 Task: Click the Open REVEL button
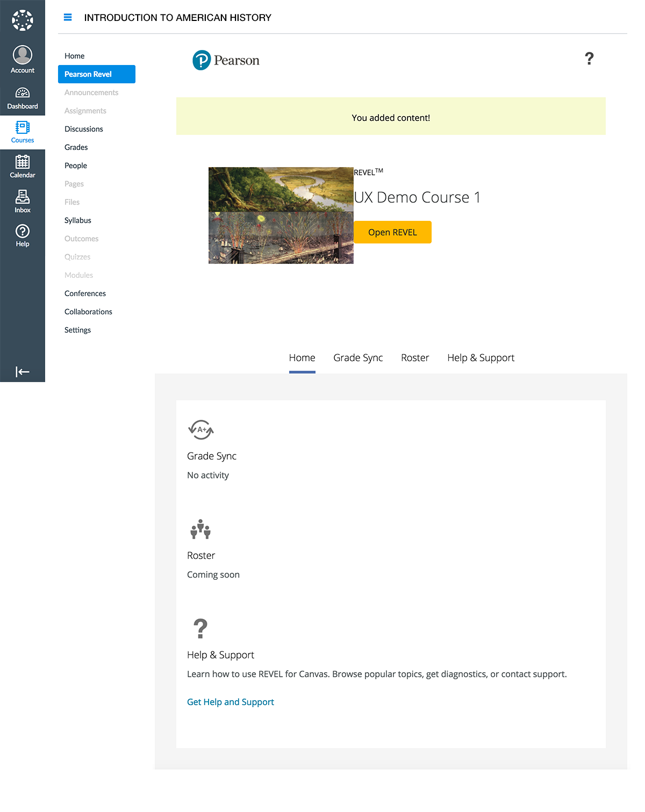(x=392, y=232)
